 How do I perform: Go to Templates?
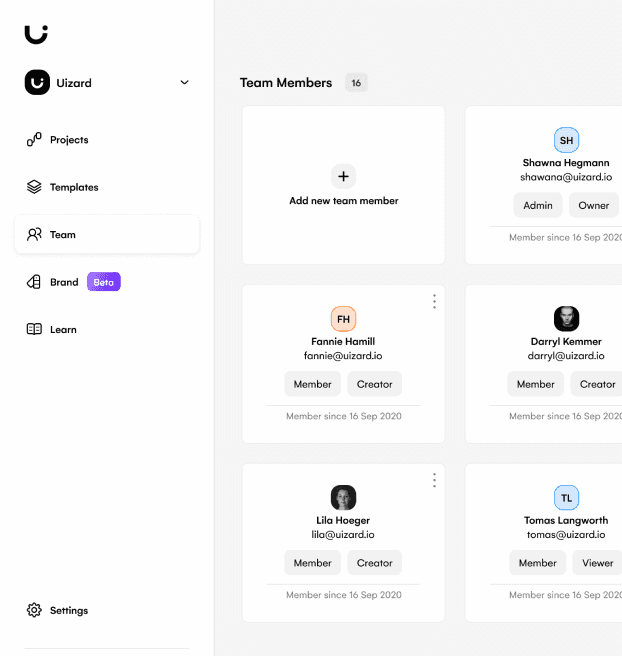[74, 187]
